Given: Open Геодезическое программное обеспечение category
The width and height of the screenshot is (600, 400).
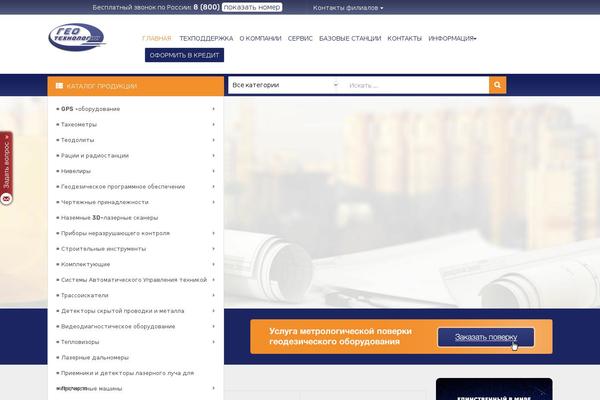Looking at the screenshot, I should coord(123,186).
